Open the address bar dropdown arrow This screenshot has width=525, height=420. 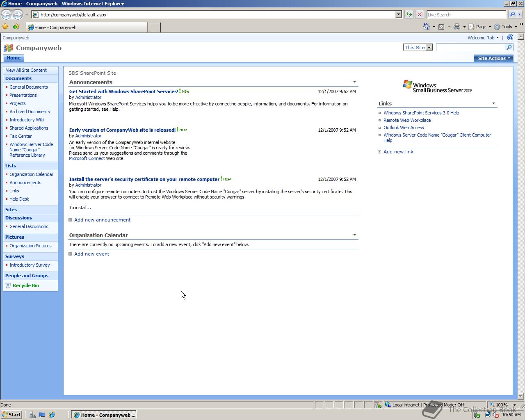click(398, 14)
